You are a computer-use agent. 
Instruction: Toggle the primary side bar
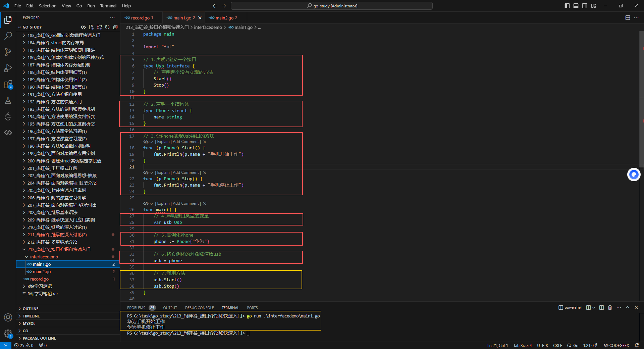567,6
